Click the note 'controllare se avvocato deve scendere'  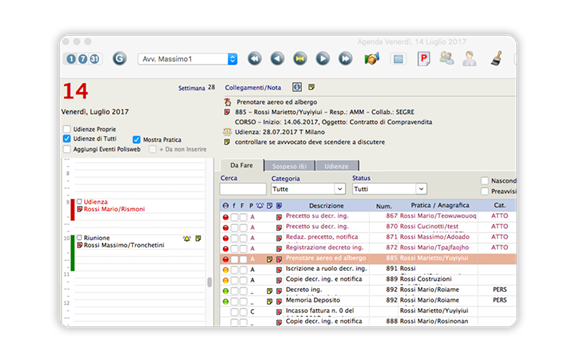coord(310,142)
